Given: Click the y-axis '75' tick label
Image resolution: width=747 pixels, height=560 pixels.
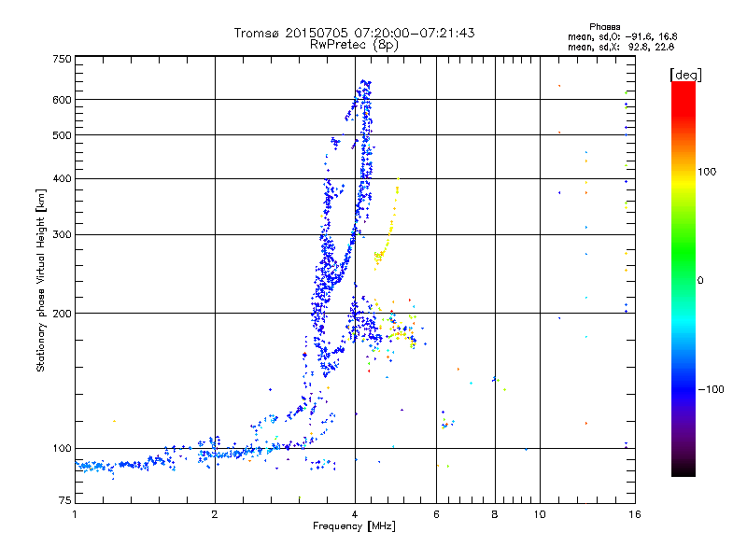Looking at the screenshot, I should pos(65,500).
